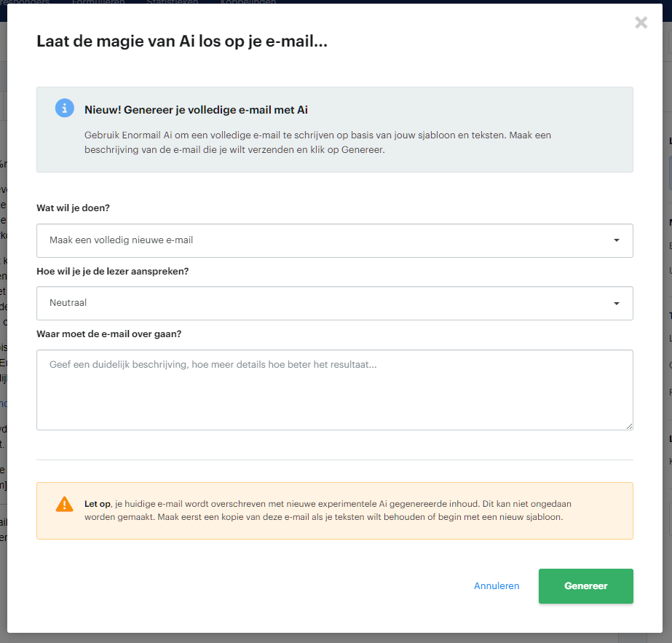Click the resize grip of the description box
The width and height of the screenshot is (672, 643).
click(x=629, y=426)
